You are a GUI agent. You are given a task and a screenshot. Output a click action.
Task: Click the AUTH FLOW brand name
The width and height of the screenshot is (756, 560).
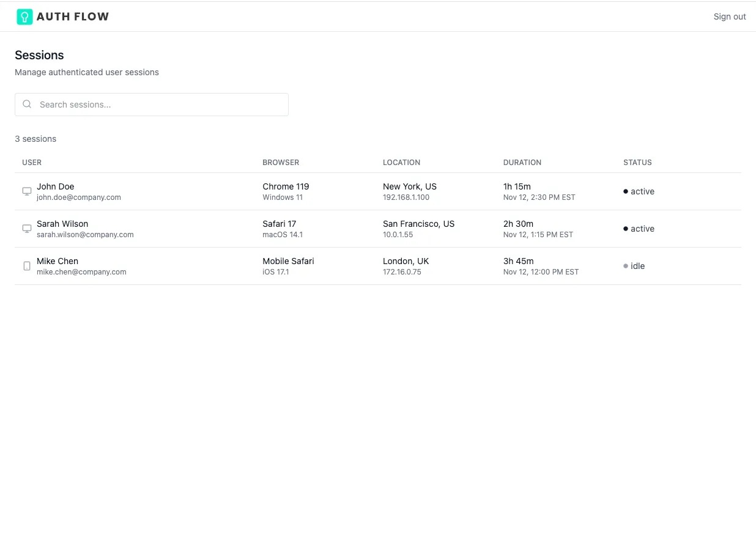pos(73,17)
